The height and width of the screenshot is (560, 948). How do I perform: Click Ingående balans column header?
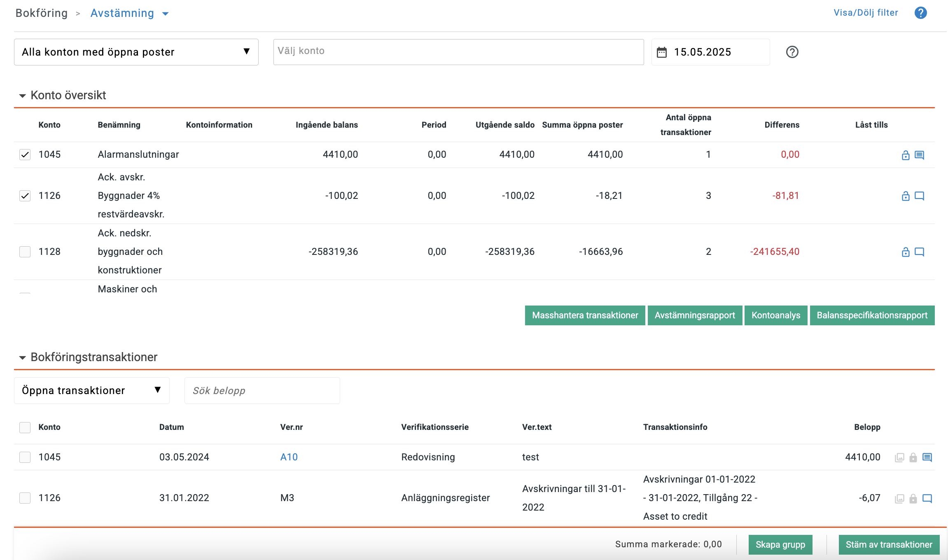click(x=327, y=125)
